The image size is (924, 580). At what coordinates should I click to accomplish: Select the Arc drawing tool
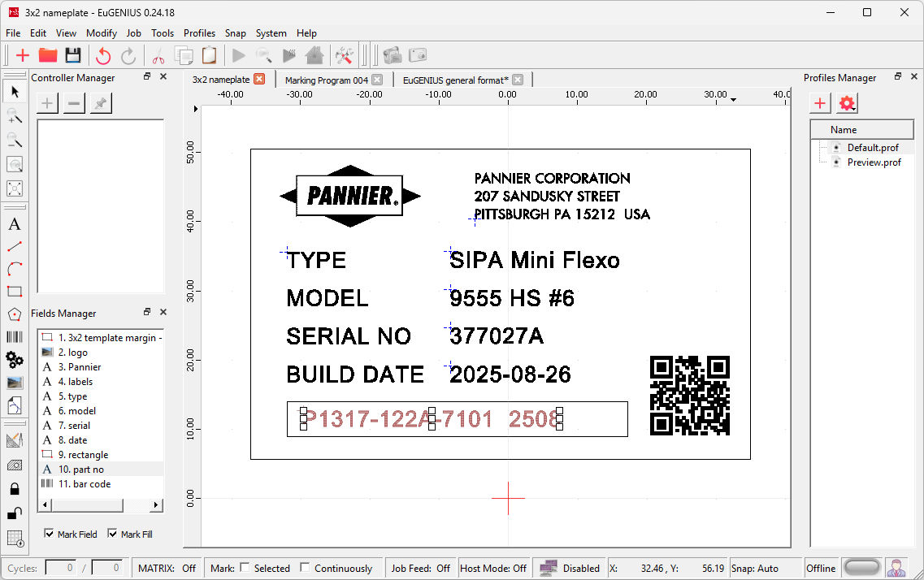click(x=15, y=269)
